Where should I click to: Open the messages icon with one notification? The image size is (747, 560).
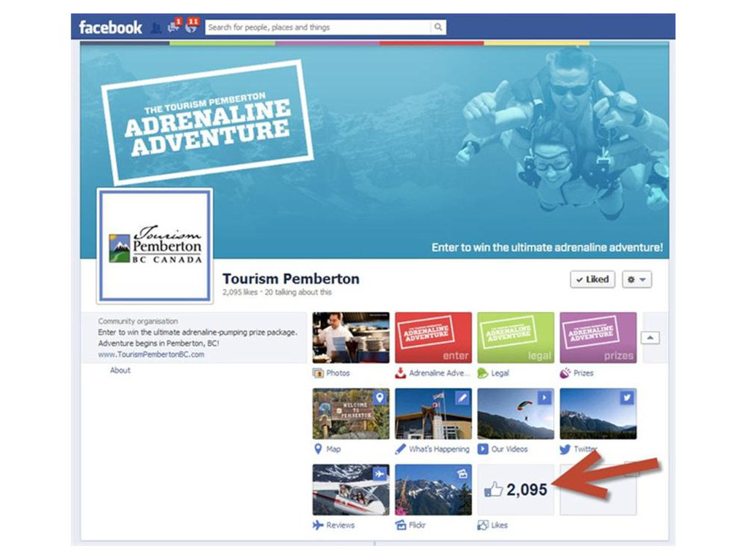tap(174, 26)
